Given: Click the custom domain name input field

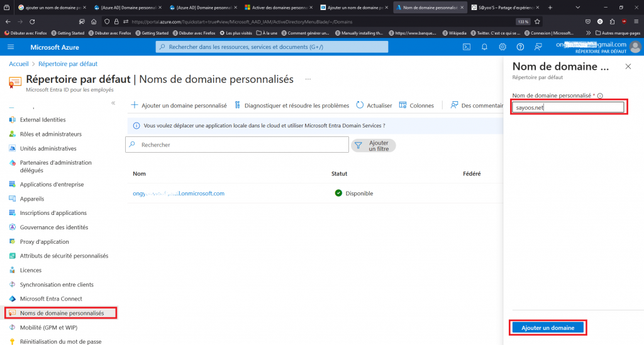Looking at the screenshot, I should 569,107.
